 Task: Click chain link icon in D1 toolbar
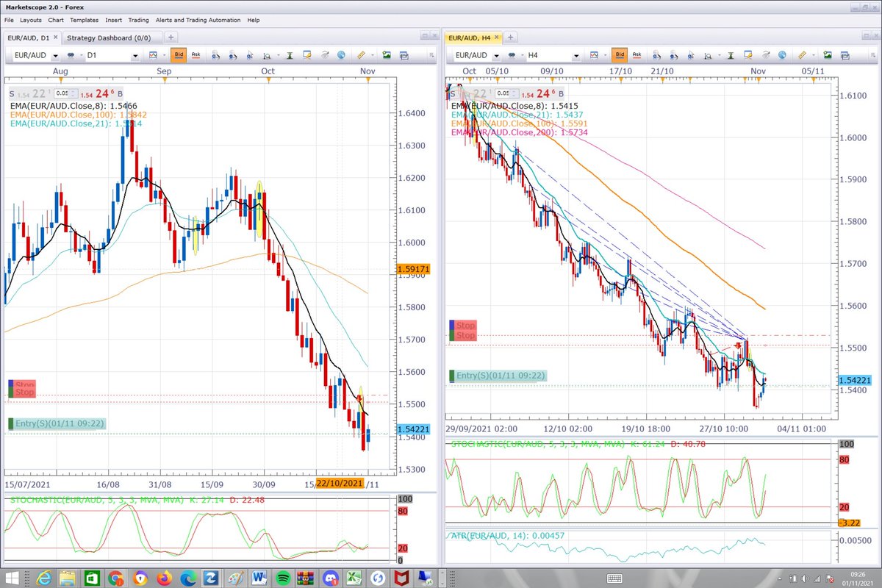coord(71,55)
